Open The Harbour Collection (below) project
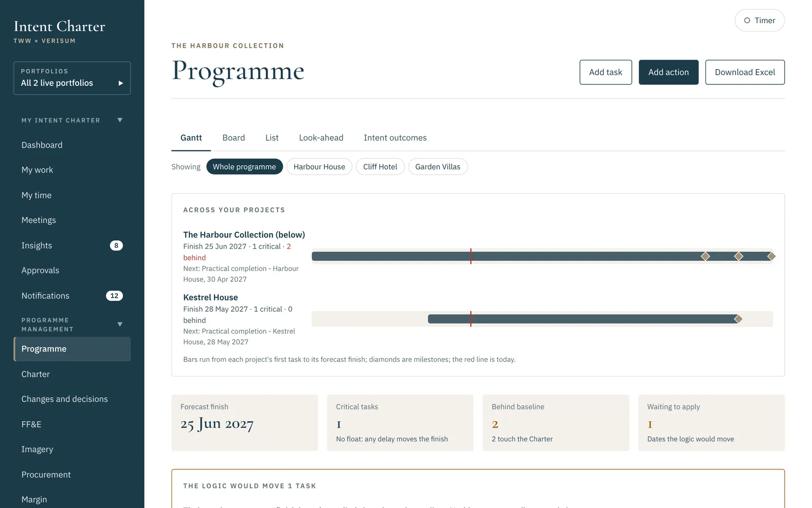This screenshot has width=812, height=508. click(244, 235)
